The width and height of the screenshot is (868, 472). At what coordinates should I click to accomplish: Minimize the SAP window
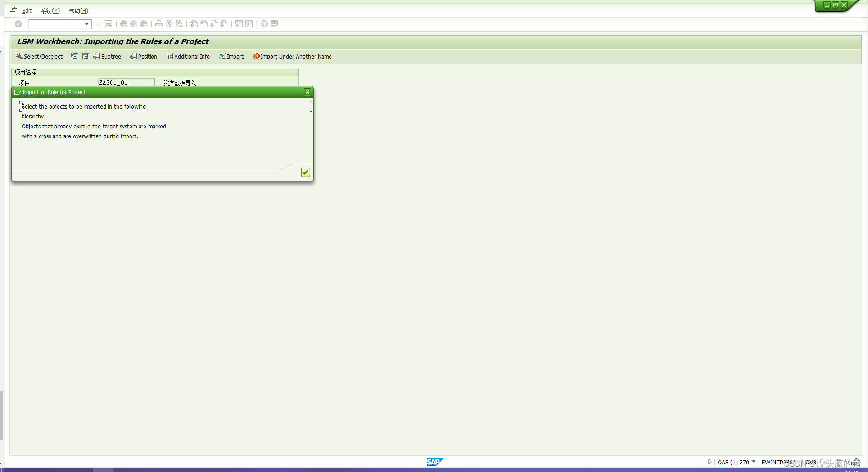pyautogui.click(x=827, y=5)
